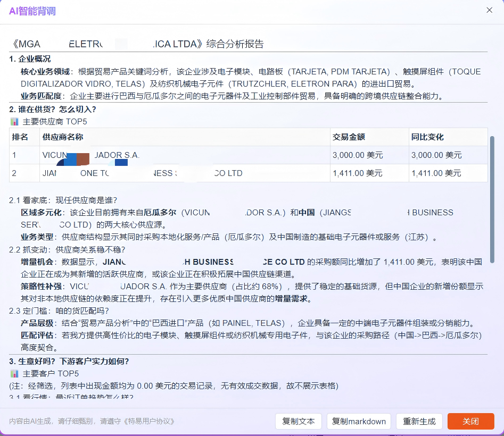Click the subheading 2.3 定门槛：咱的货匹配吗？

[x=59, y=311]
